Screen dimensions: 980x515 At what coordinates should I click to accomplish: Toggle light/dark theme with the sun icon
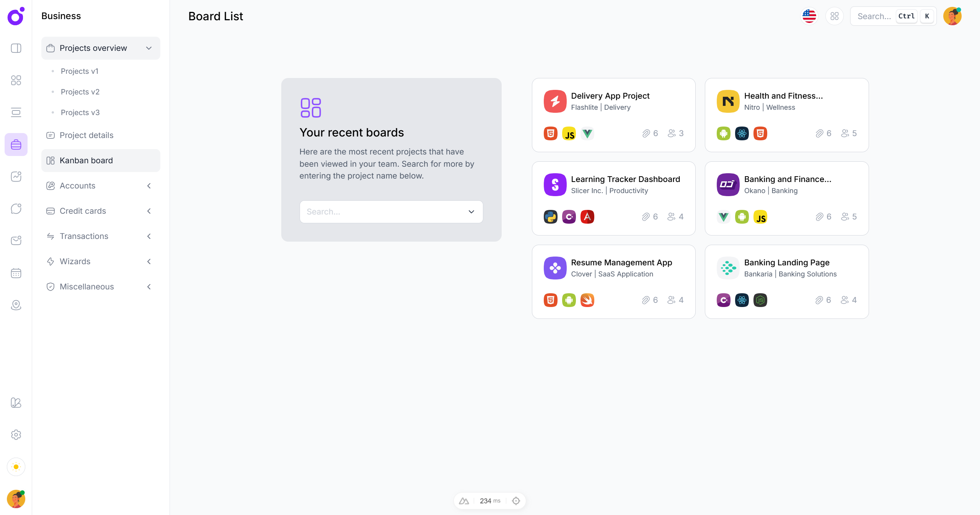(x=16, y=467)
